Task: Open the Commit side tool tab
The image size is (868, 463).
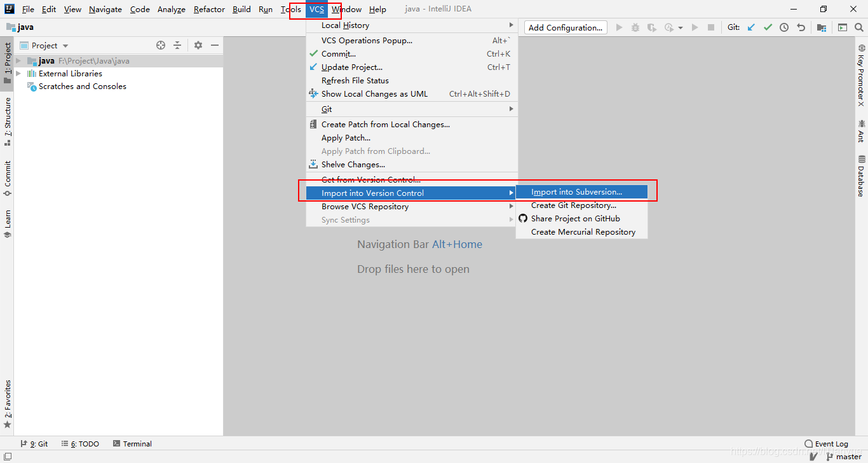Action: point(8,178)
